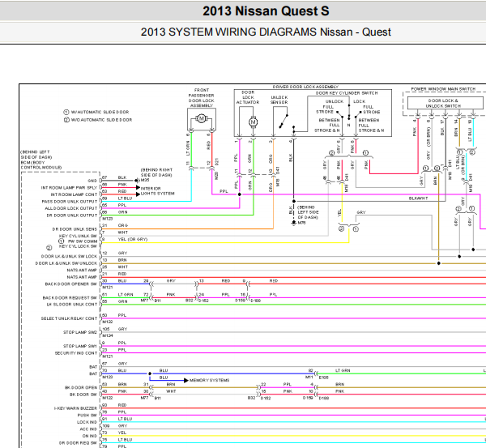Click the "MEMORY SYSTEMS" reference arrow label
Viewport: 486px width, 448px height.
[209, 380]
